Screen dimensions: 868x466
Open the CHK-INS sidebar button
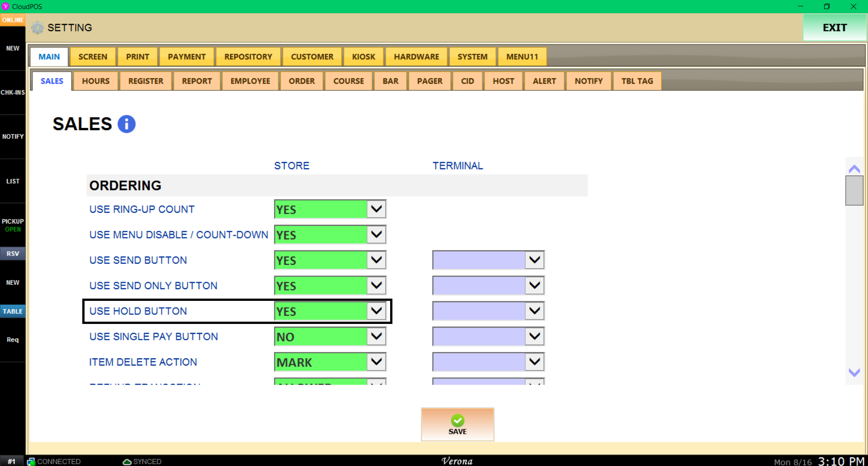[x=13, y=92]
